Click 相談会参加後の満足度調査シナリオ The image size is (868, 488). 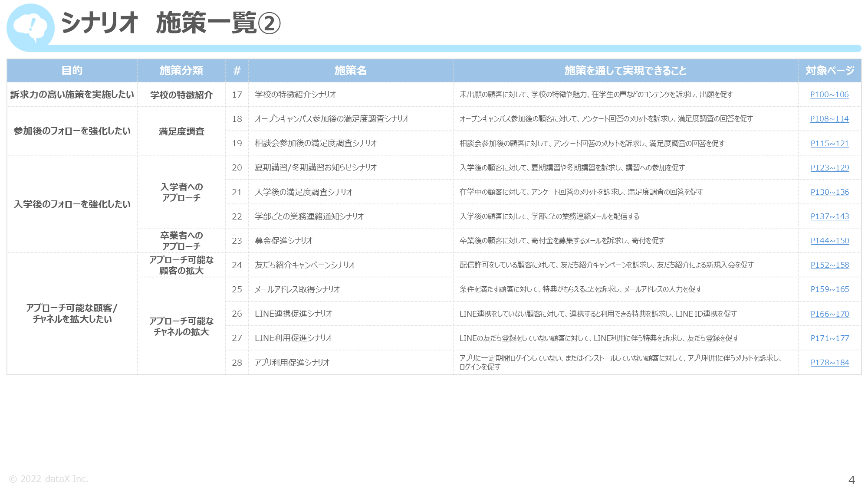coord(316,143)
